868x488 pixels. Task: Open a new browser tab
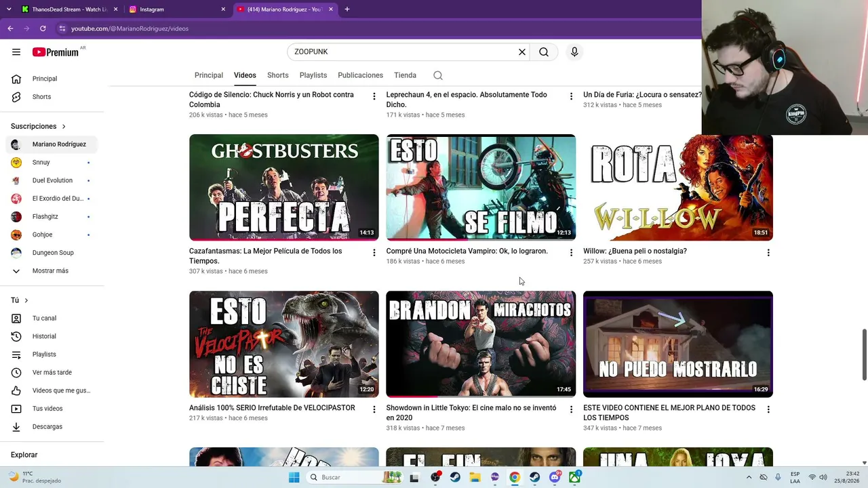(347, 9)
